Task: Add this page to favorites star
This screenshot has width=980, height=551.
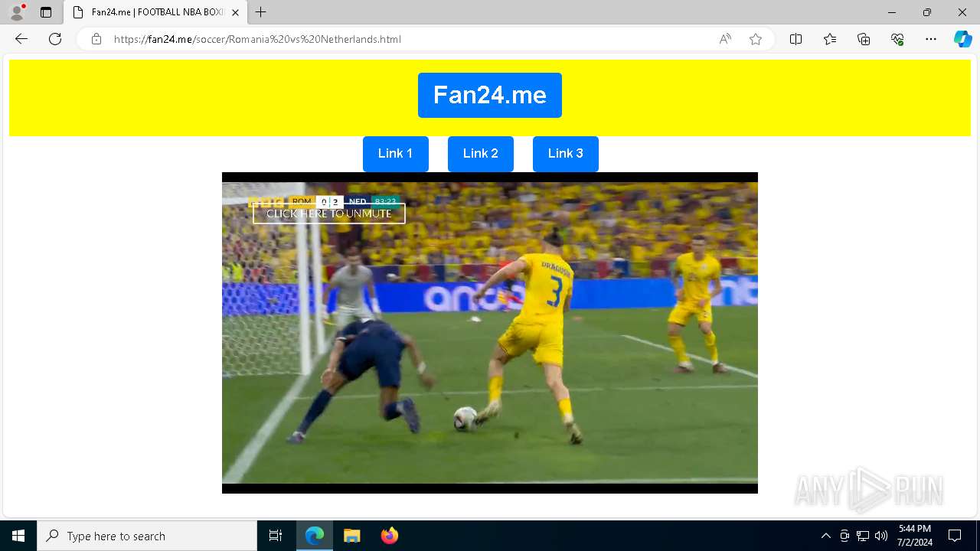Action: tap(756, 39)
